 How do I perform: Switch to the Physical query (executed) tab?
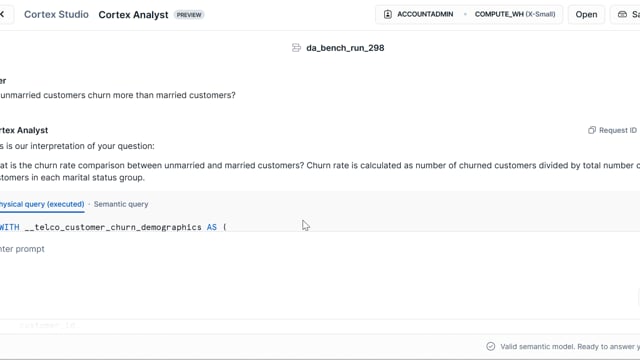pos(42,204)
